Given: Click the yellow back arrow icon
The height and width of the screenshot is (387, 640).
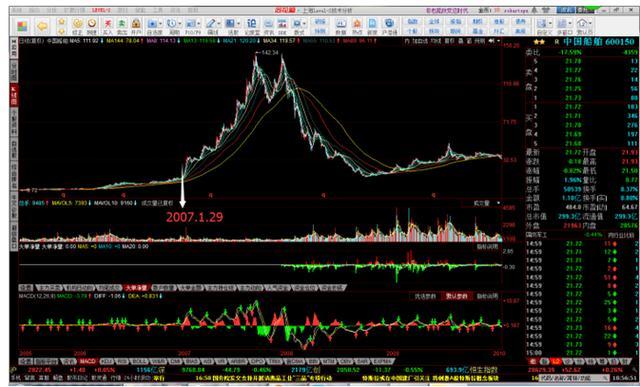Looking at the screenshot, I should click(x=42, y=27).
